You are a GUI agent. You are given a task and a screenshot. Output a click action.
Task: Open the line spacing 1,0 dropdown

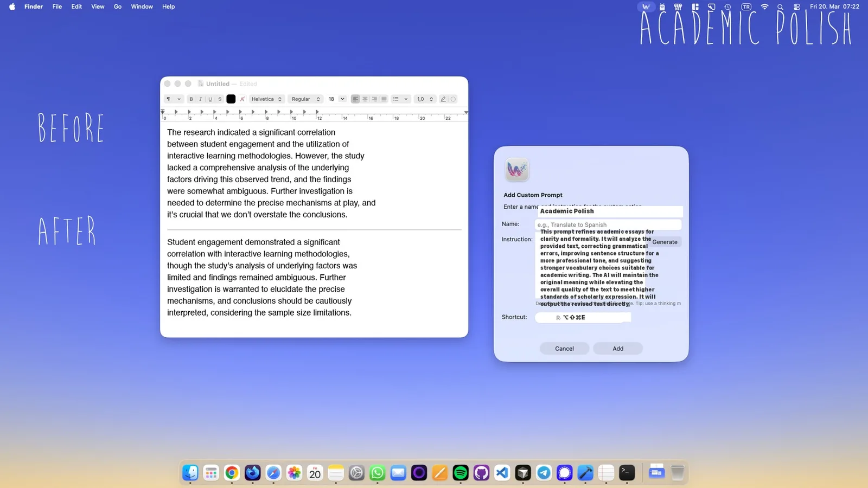pyautogui.click(x=425, y=99)
